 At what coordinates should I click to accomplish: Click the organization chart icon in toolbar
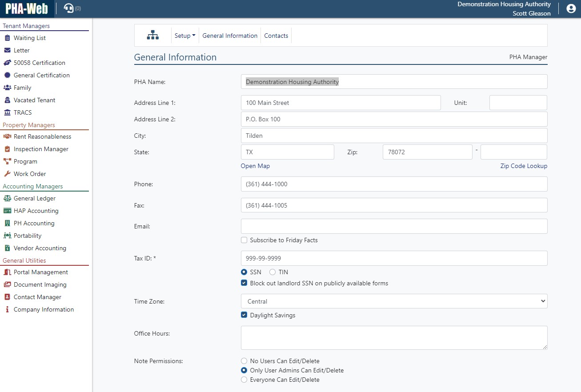(152, 36)
